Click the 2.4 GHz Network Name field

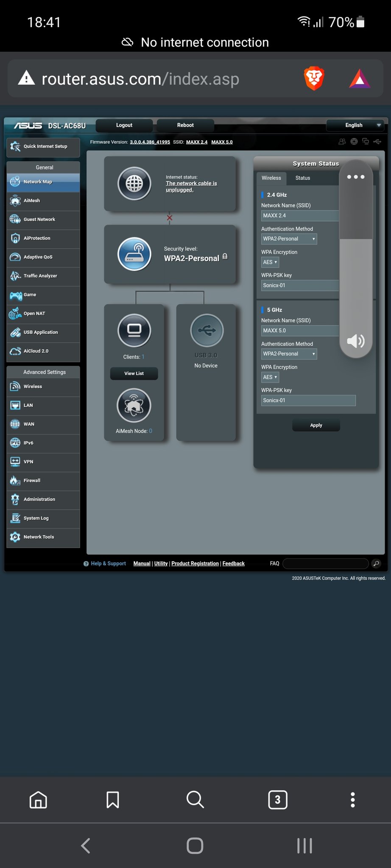(300, 216)
